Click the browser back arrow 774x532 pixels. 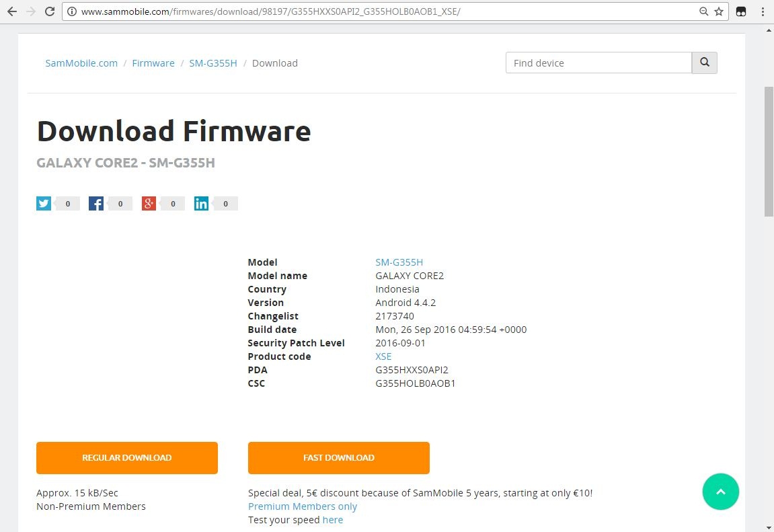pyautogui.click(x=12, y=11)
